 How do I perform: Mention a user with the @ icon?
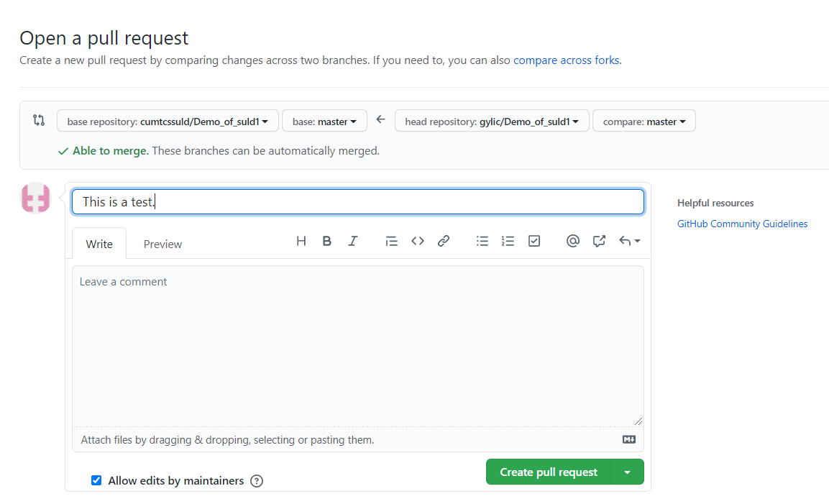572,241
